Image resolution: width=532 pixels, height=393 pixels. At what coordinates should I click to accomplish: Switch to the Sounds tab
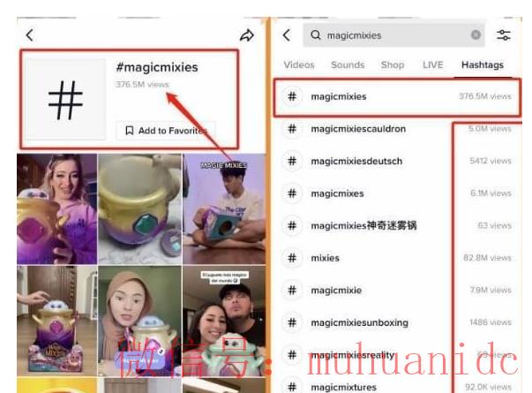pos(348,65)
